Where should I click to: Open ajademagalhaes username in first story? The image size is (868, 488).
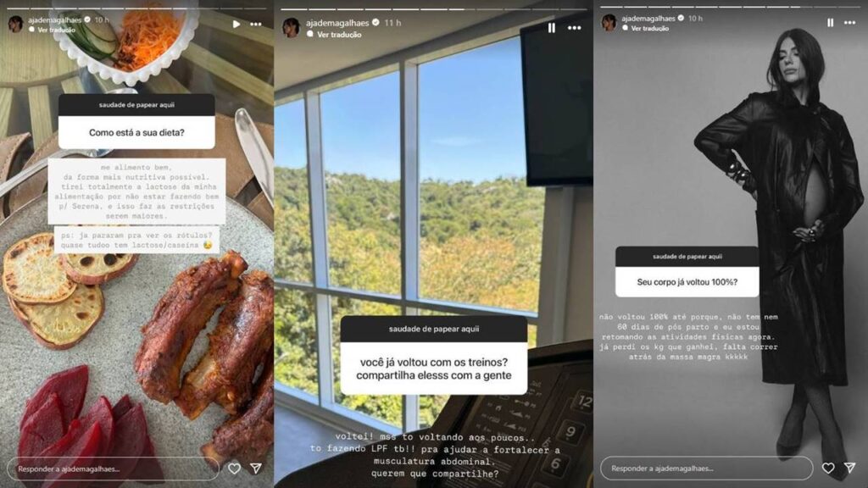point(55,20)
